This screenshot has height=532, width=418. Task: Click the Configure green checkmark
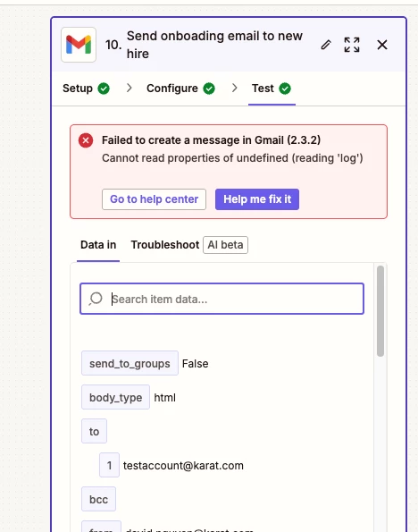pyautogui.click(x=209, y=89)
